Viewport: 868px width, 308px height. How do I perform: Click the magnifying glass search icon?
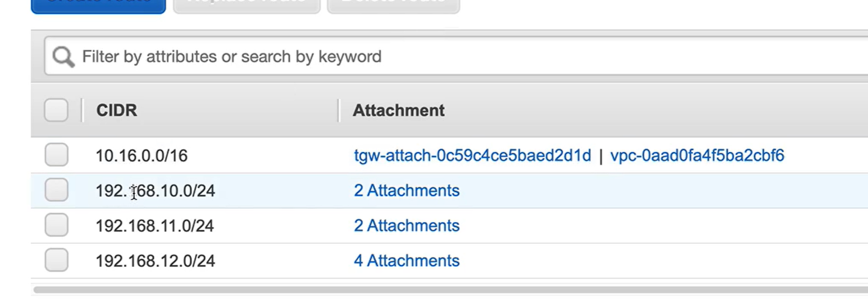tap(64, 57)
